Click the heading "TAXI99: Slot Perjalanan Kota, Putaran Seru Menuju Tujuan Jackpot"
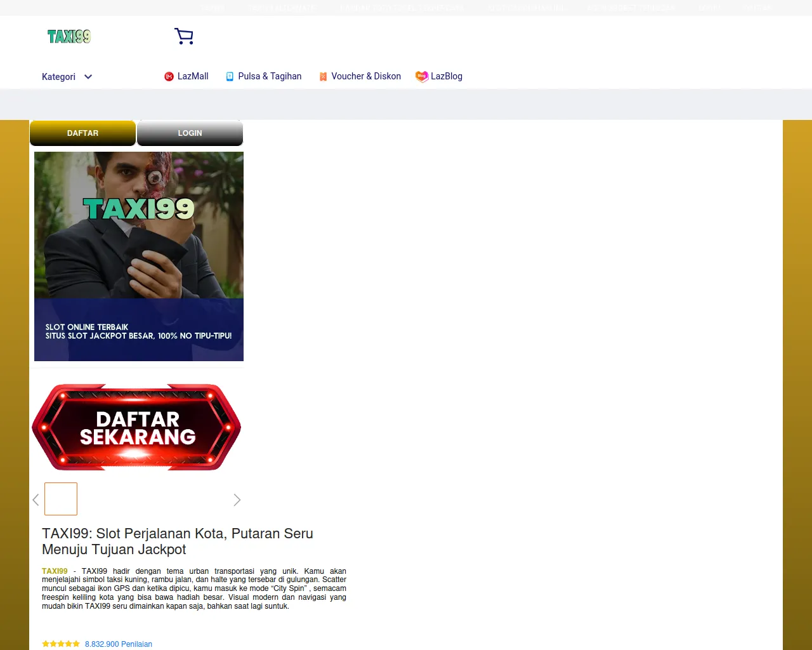Screen dimensions: 812x650 click(178, 541)
